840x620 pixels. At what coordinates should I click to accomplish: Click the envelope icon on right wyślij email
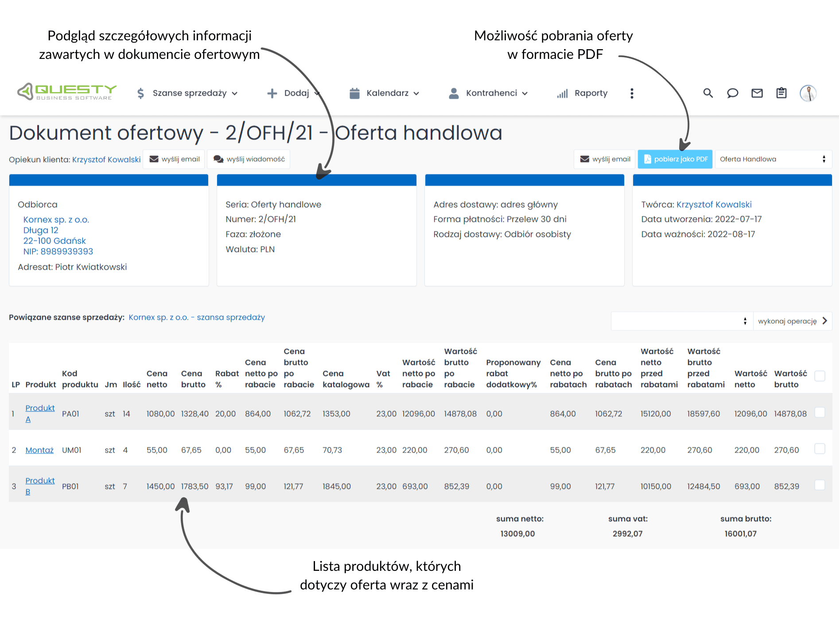click(585, 159)
